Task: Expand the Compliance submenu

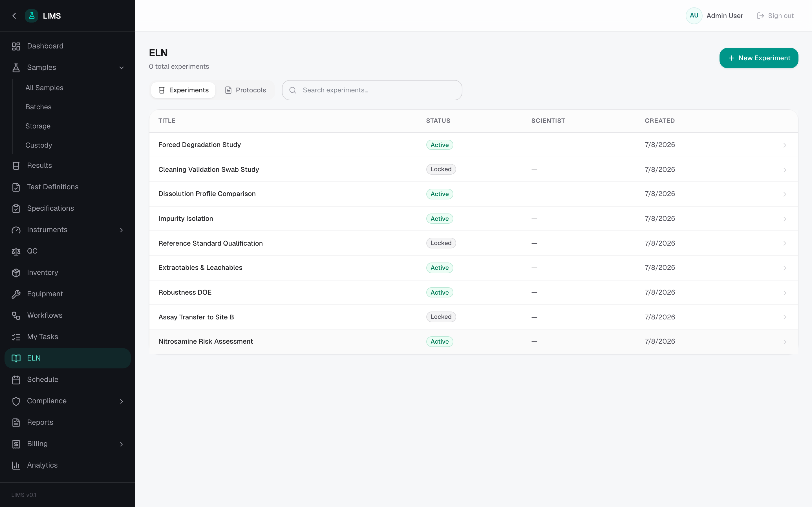Action: coord(122,401)
